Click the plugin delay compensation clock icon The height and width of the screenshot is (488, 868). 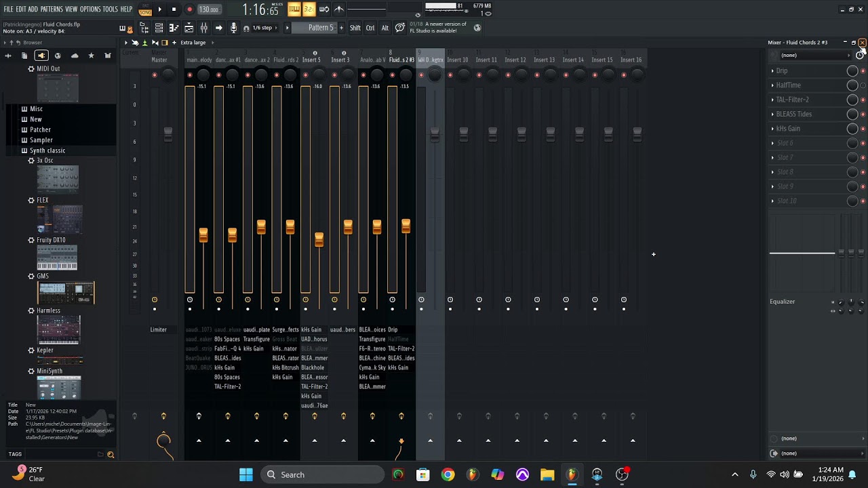pyautogui.click(x=860, y=56)
